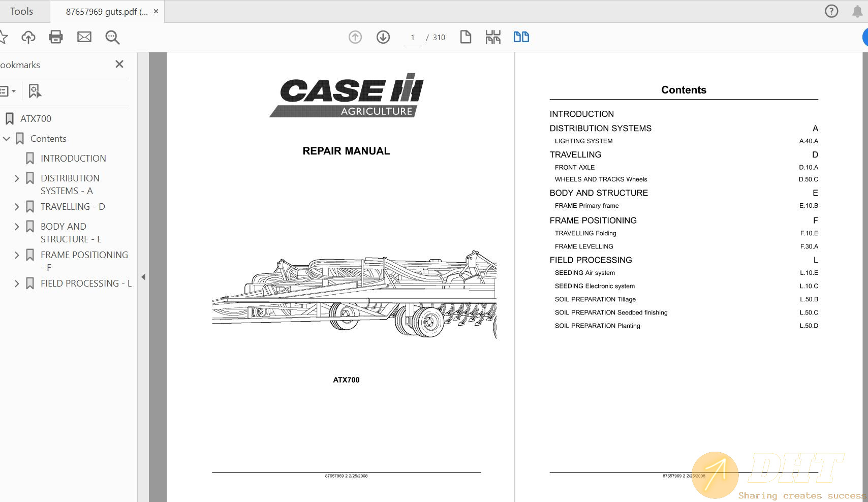Viewport: 868px width, 502px height.
Task: Print the document
Action: pyautogui.click(x=56, y=37)
